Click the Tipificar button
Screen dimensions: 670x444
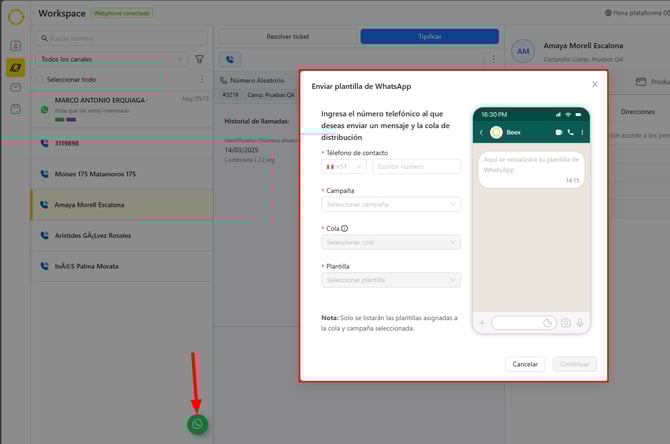coord(429,36)
